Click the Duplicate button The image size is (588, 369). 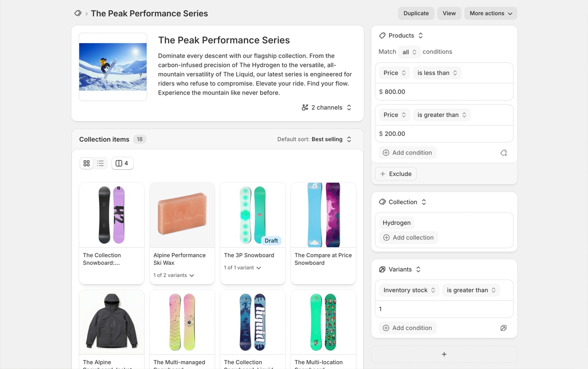[416, 13]
